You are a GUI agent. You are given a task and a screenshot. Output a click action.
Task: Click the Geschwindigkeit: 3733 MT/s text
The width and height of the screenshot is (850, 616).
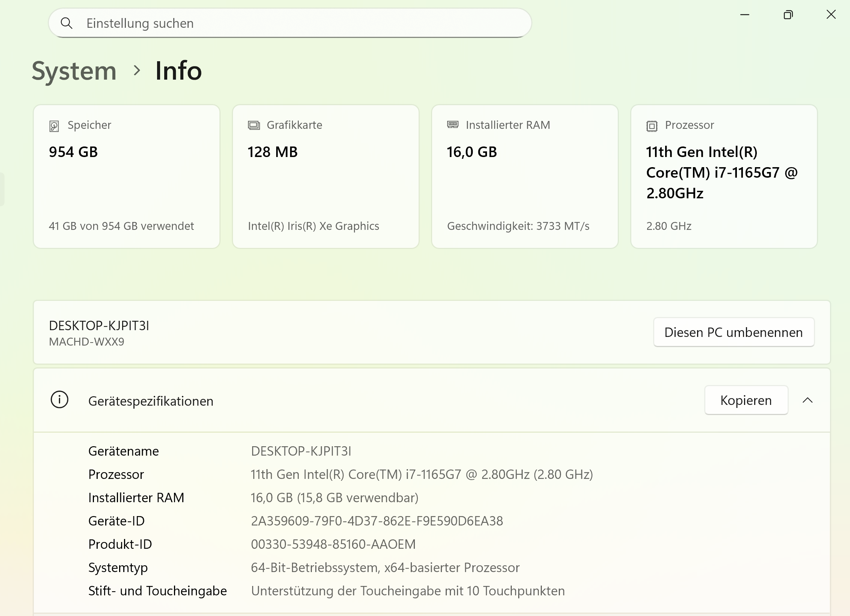(519, 226)
